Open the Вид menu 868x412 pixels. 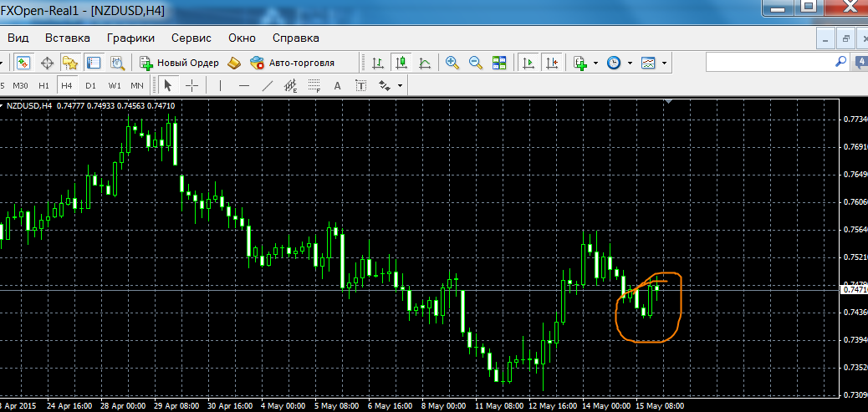pyautogui.click(x=18, y=38)
